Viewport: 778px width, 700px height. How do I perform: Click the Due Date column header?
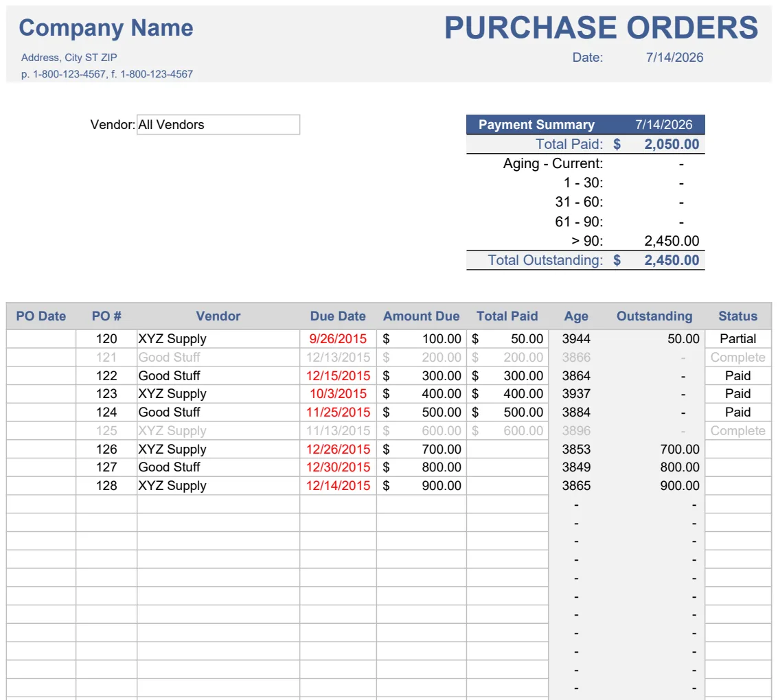pyautogui.click(x=338, y=316)
